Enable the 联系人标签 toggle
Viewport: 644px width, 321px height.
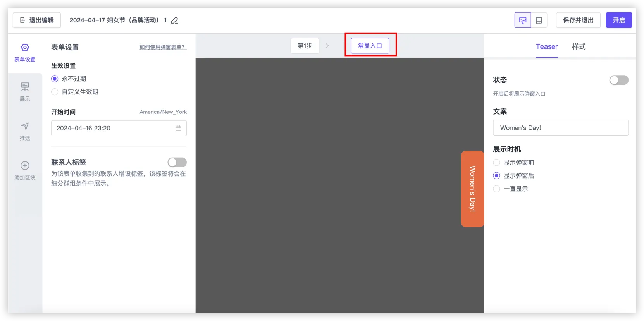(x=177, y=162)
